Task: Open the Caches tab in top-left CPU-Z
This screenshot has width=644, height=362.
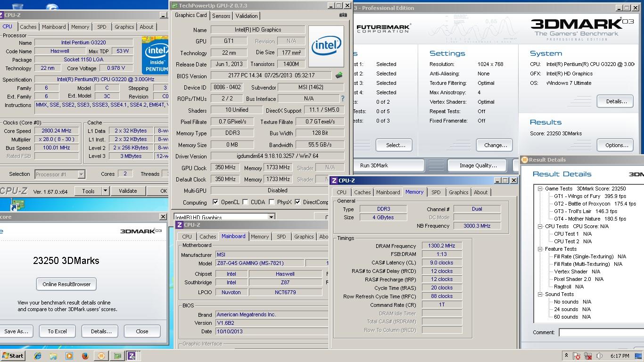Action: [x=28, y=27]
